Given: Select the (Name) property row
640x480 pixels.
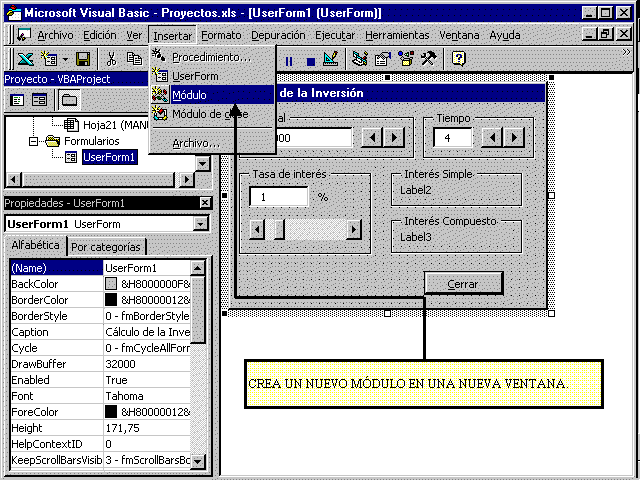Looking at the screenshot, I should (x=100, y=268).
